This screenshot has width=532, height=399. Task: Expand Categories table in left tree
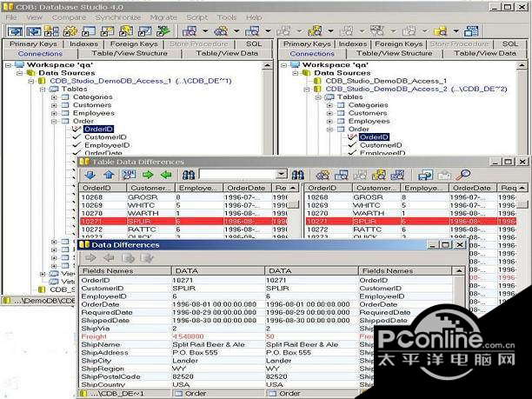coord(54,97)
